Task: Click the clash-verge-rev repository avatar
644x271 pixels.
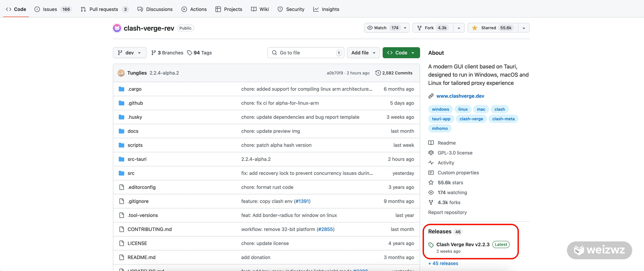Action: 117,28
